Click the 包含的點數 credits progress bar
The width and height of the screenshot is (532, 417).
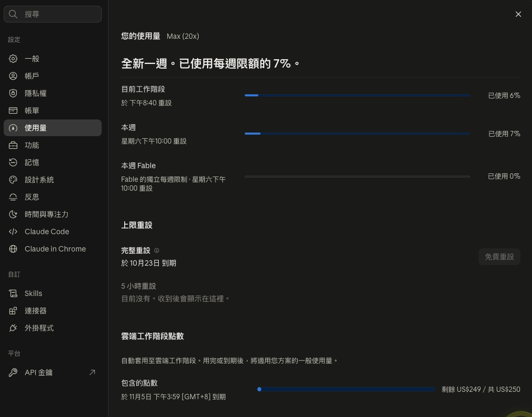346,389
